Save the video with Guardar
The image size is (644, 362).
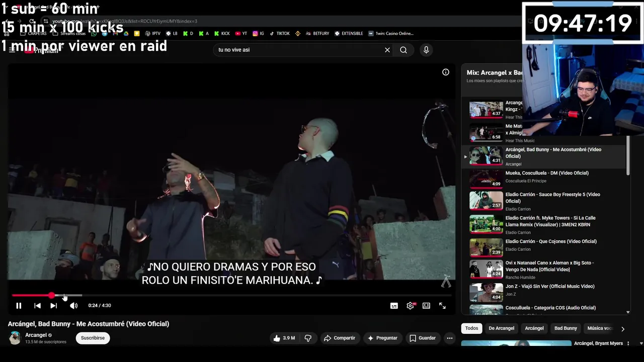pyautogui.click(x=423, y=338)
